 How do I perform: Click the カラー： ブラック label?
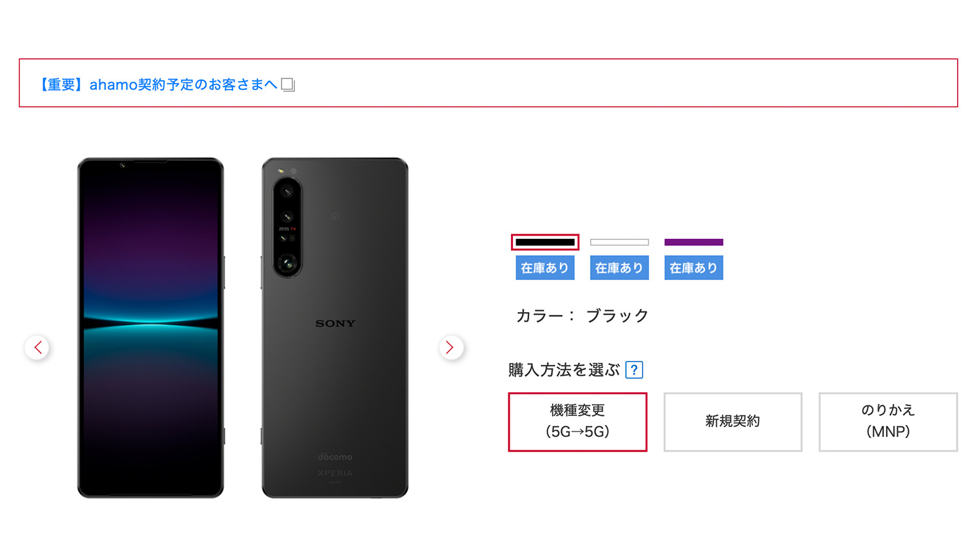click(x=582, y=316)
